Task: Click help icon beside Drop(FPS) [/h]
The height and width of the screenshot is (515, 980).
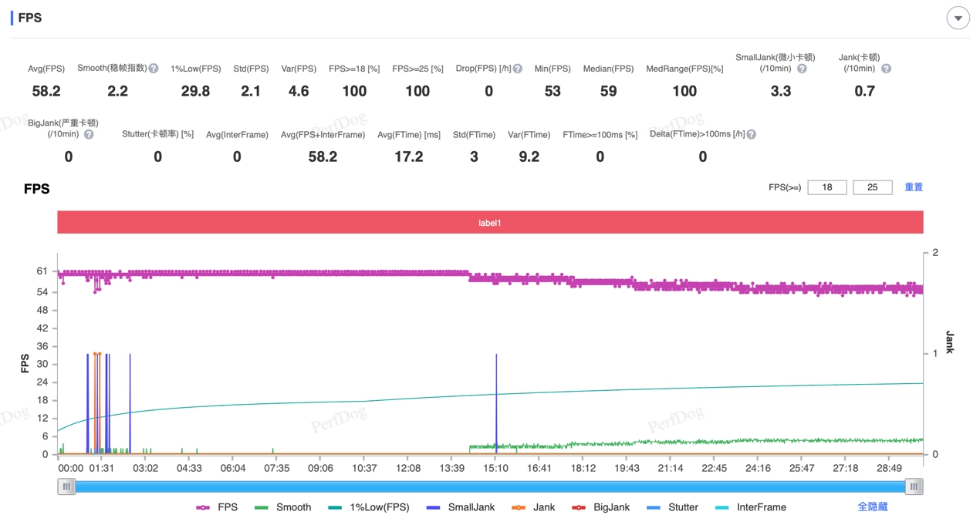Action: pyautogui.click(x=518, y=69)
